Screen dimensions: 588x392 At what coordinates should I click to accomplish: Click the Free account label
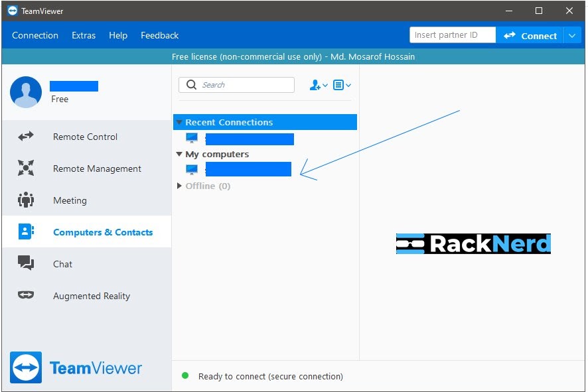click(x=60, y=99)
